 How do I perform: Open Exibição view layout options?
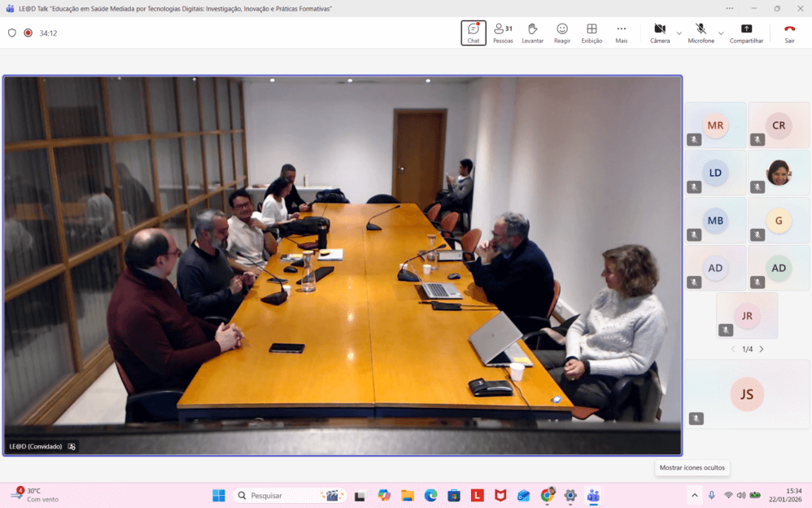592,33
